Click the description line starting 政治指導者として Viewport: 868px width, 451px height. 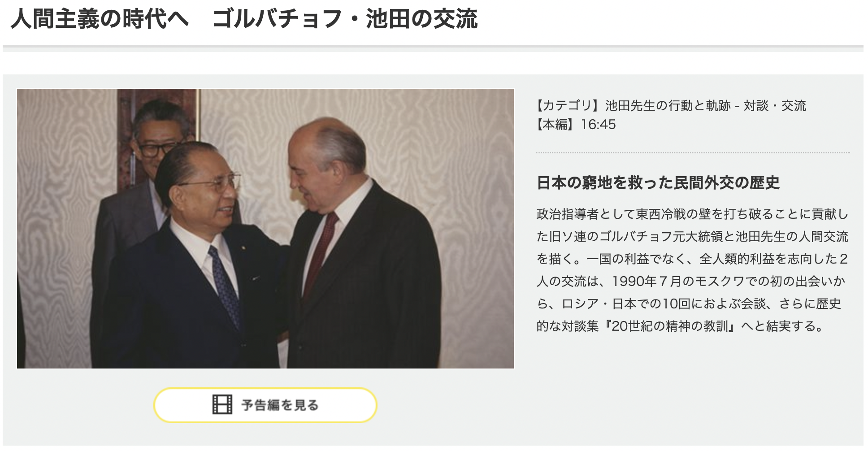[693, 214]
